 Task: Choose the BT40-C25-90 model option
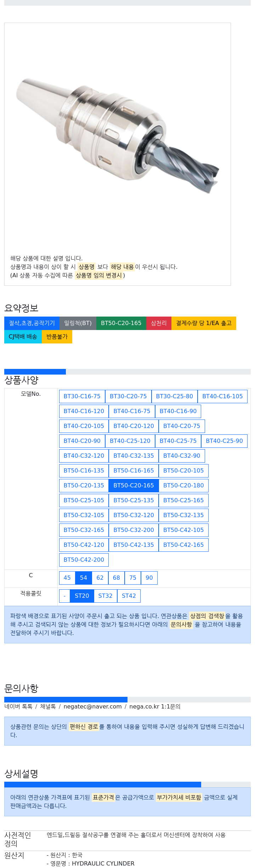(x=224, y=441)
